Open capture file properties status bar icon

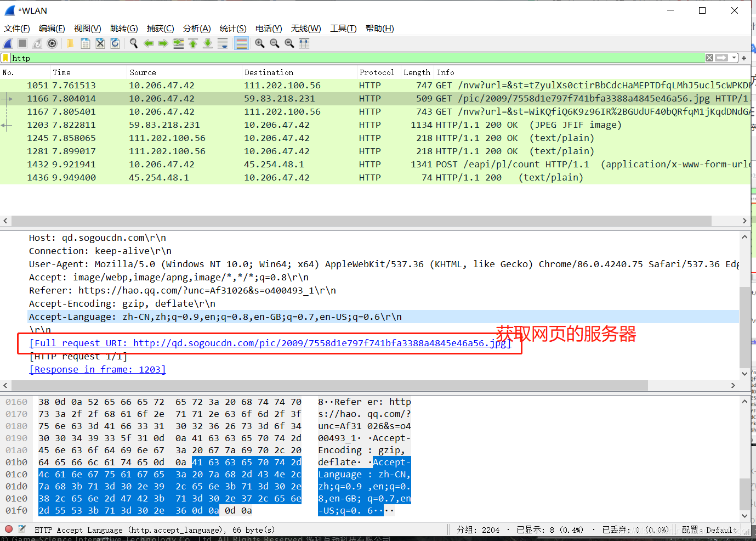pyautogui.click(x=22, y=529)
